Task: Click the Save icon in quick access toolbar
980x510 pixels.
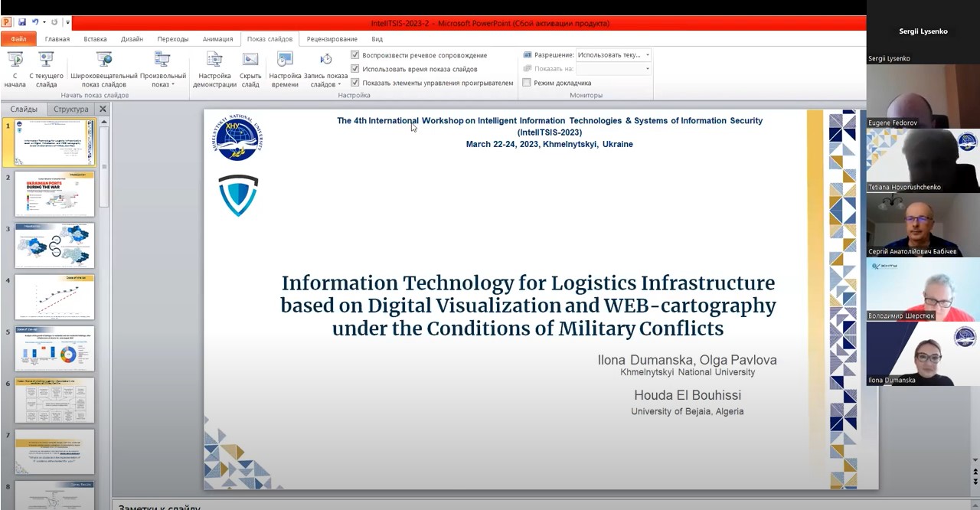Action: (22, 23)
